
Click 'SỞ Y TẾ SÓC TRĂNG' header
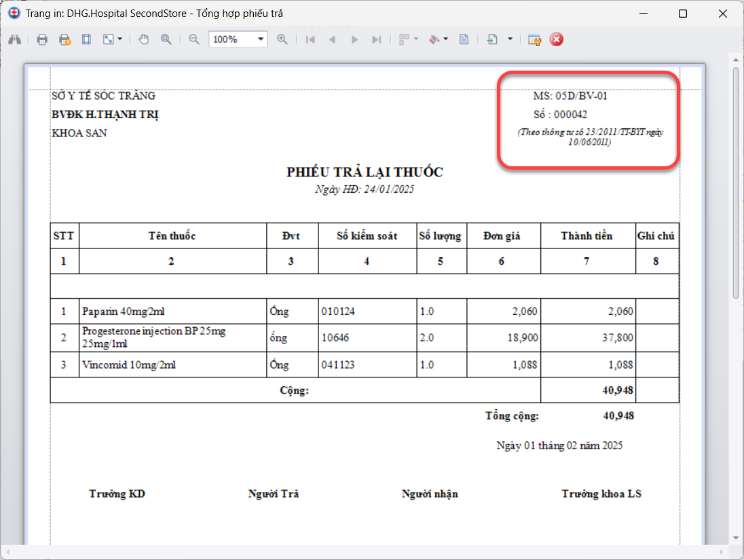(x=103, y=96)
